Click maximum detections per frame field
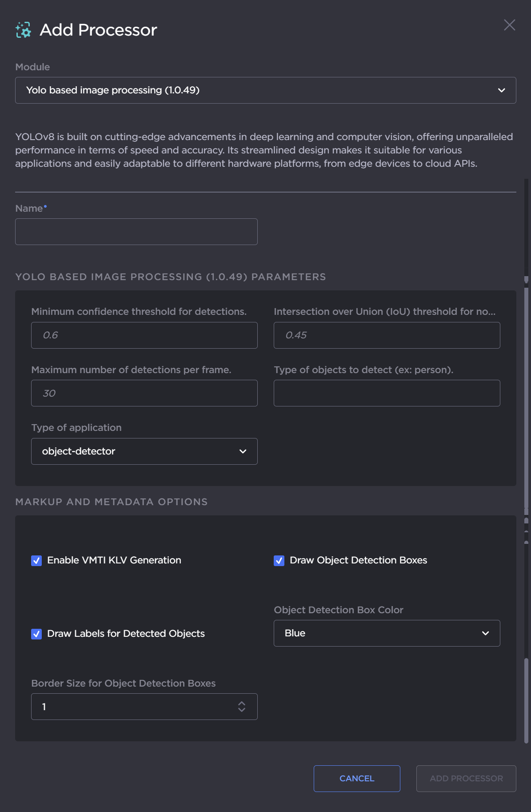The height and width of the screenshot is (812, 531). pos(144,393)
